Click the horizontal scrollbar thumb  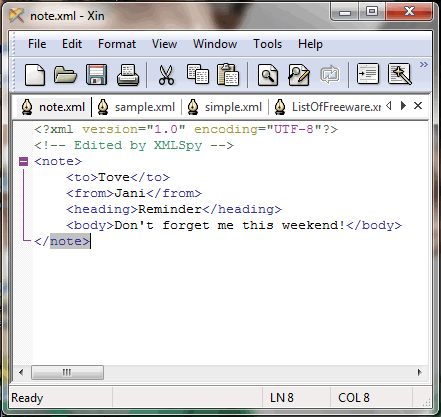[x=67, y=372]
